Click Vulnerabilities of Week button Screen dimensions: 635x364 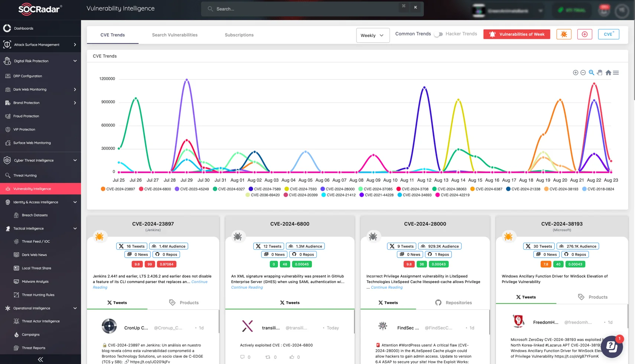pyautogui.click(x=517, y=34)
